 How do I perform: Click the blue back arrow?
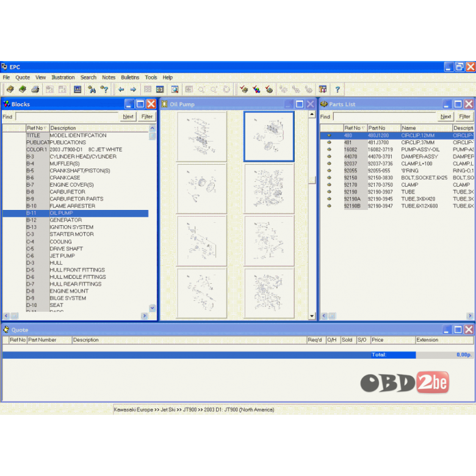tap(121, 89)
